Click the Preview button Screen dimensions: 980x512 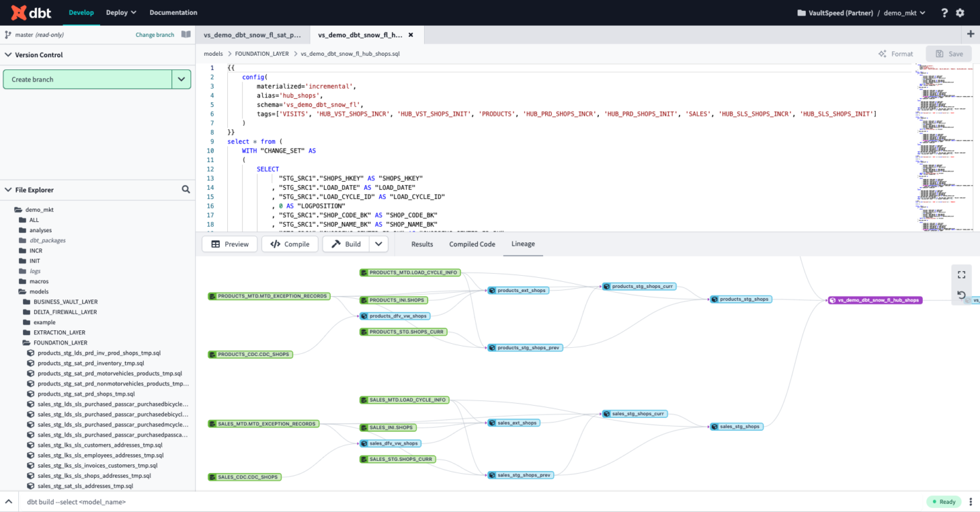230,244
